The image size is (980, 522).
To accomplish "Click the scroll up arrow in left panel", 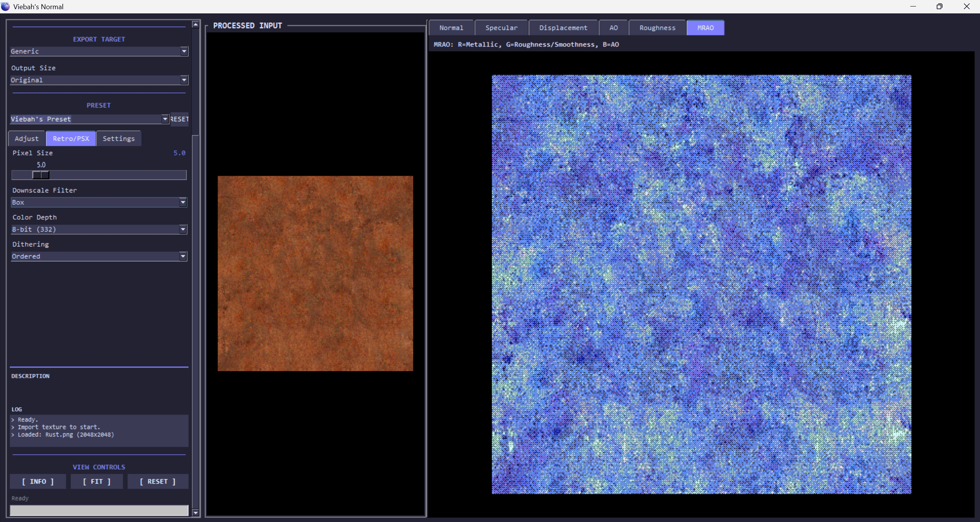I will point(195,24).
